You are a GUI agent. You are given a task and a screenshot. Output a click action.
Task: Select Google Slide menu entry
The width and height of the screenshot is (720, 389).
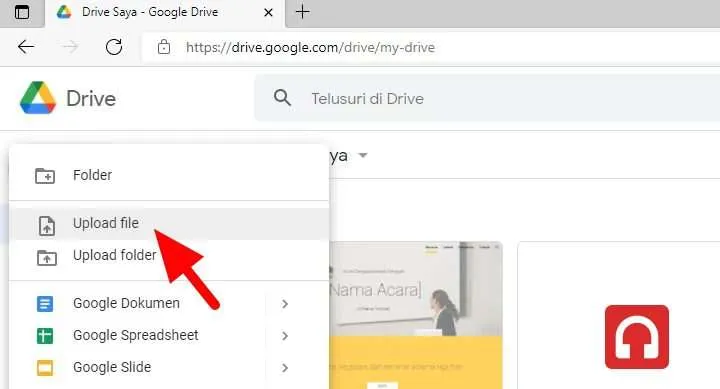click(x=169, y=367)
